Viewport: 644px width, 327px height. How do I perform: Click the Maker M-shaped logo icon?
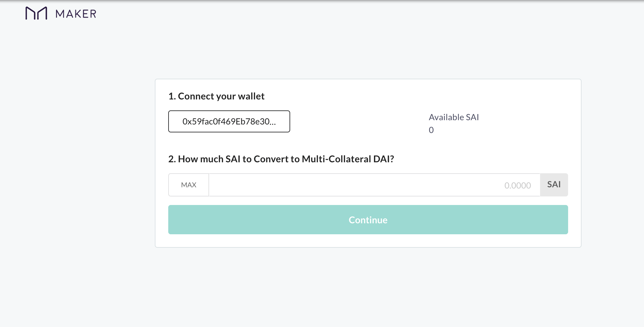point(36,13)
